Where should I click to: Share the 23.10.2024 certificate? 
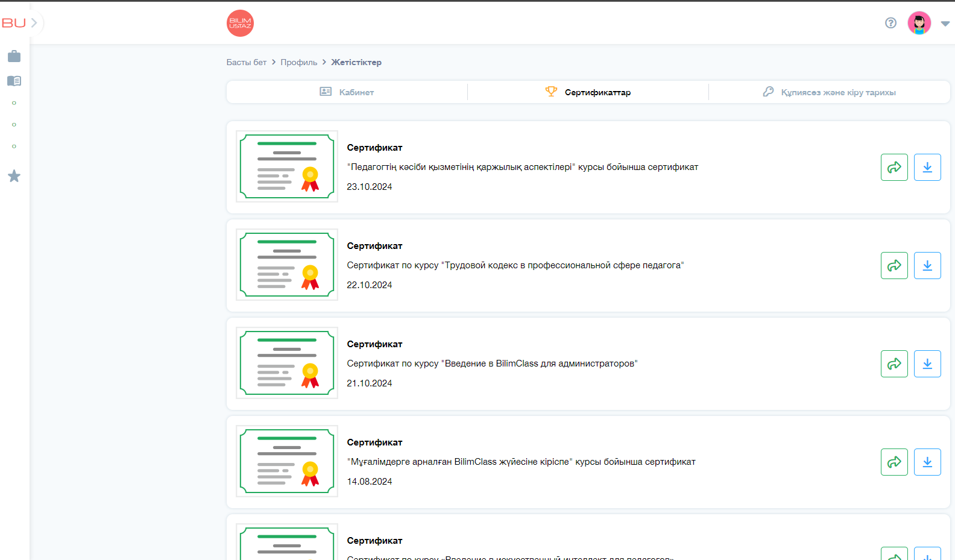(894, 167)
